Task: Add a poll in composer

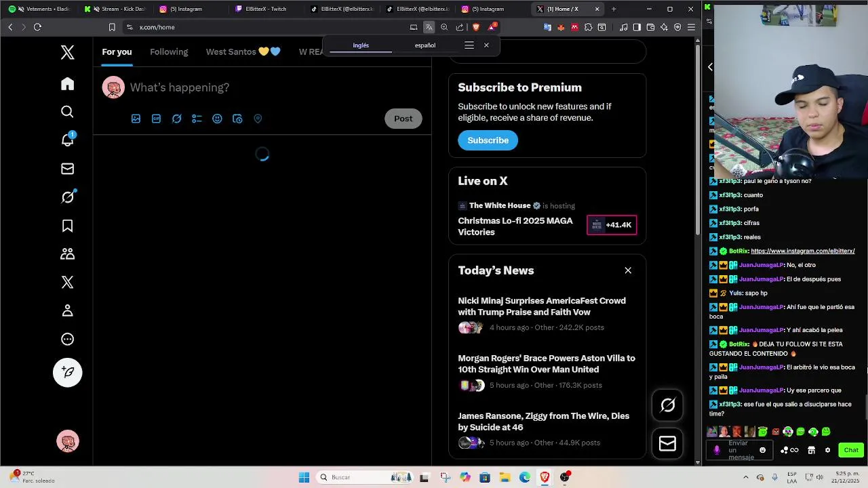Action: [197, 119]
